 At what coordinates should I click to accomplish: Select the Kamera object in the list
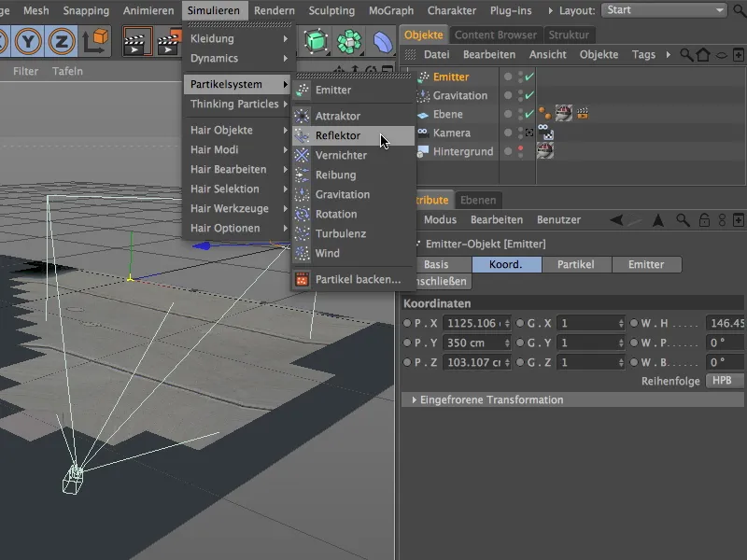point(452,133)
